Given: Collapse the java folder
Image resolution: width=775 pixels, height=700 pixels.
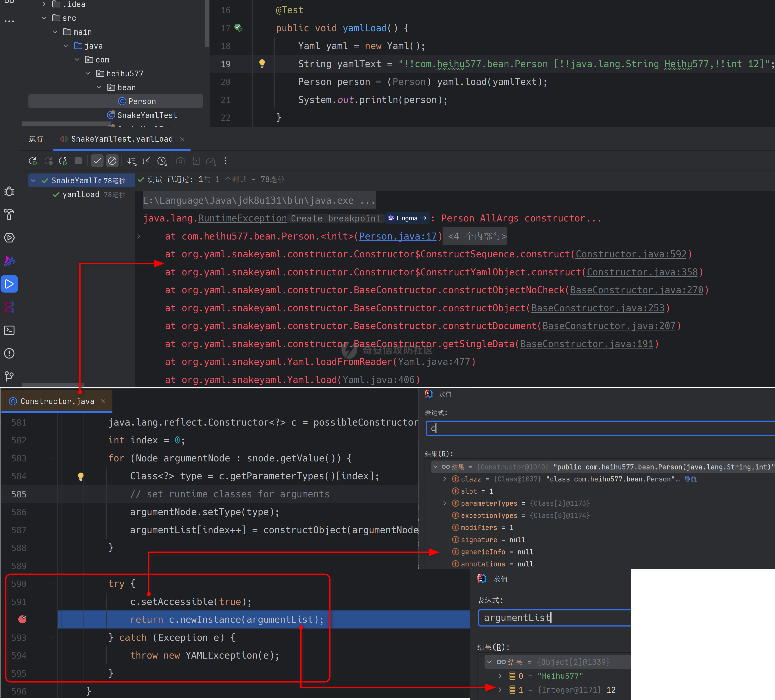Looking at the screenshot, I should pos(66,46).
